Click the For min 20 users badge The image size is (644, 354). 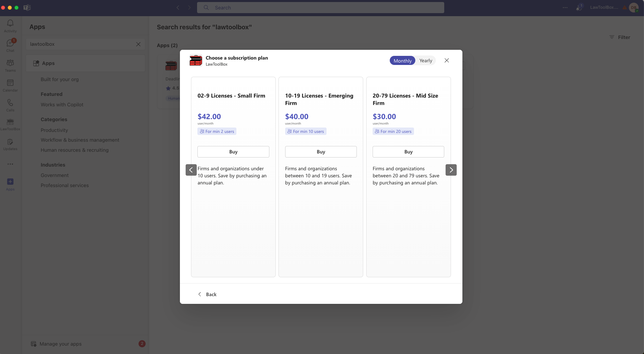coord(393,132)
